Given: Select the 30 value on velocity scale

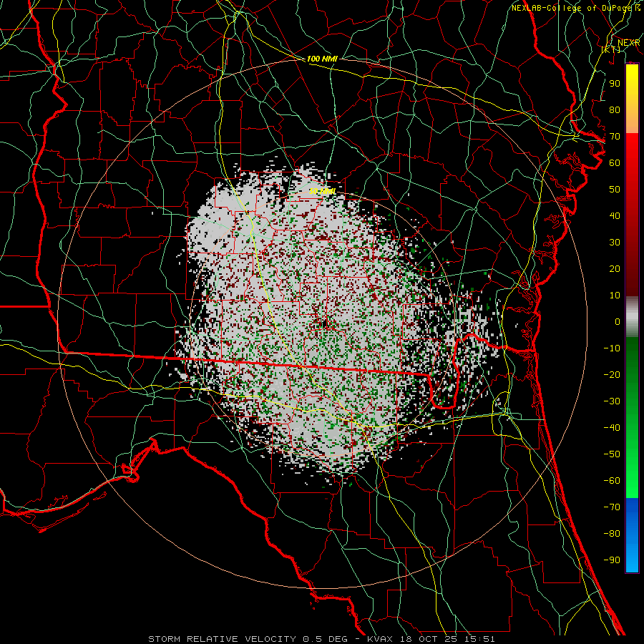Looking at the screenshot, I should [615, 243].
